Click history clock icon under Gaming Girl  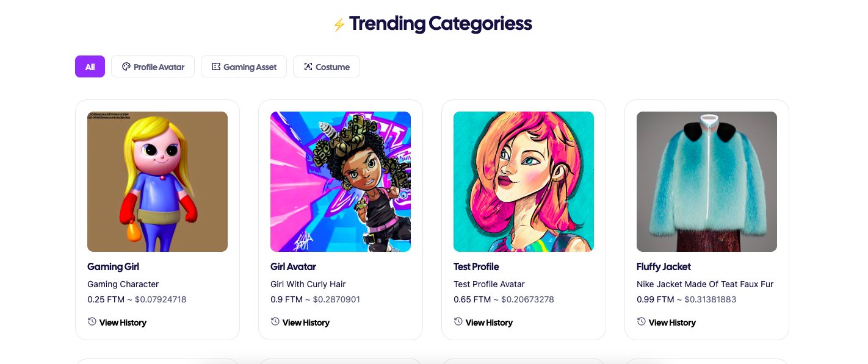tap(92, 321)
